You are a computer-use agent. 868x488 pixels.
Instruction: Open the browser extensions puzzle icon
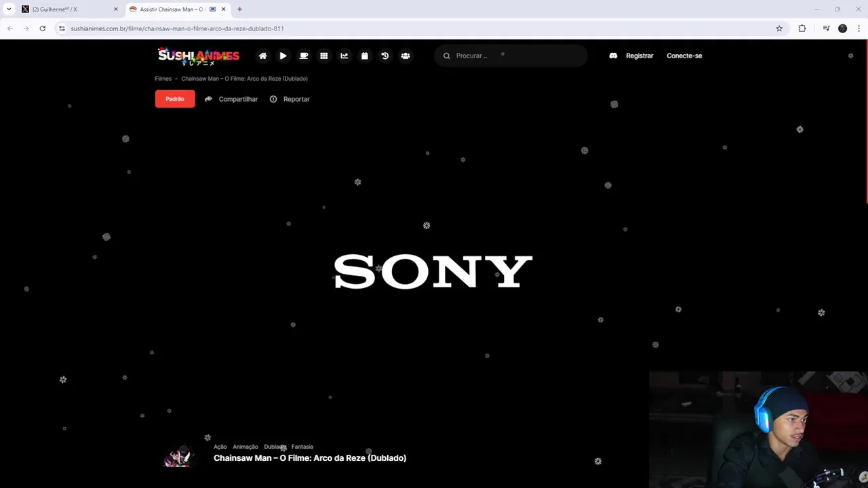(x=802, y=28)
